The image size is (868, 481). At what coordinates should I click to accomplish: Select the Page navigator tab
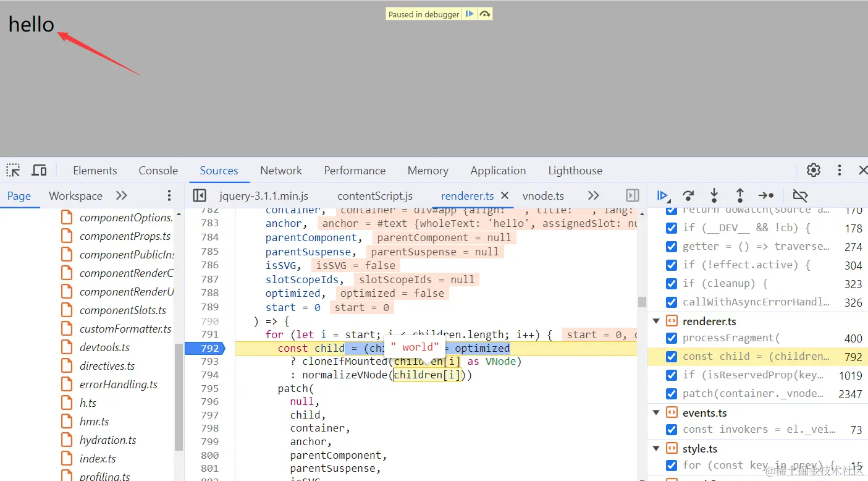[19, 195]
